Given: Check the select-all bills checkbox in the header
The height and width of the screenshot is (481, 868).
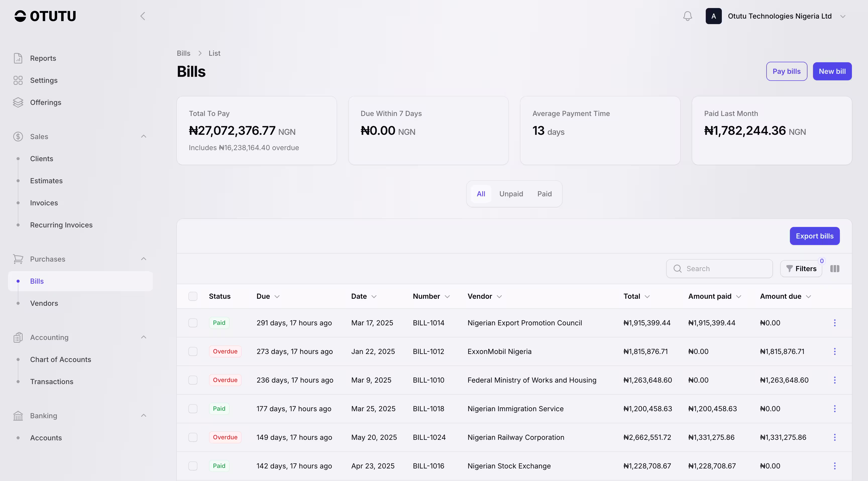Looking at the screenshot, I should click(x=193, y=296).
